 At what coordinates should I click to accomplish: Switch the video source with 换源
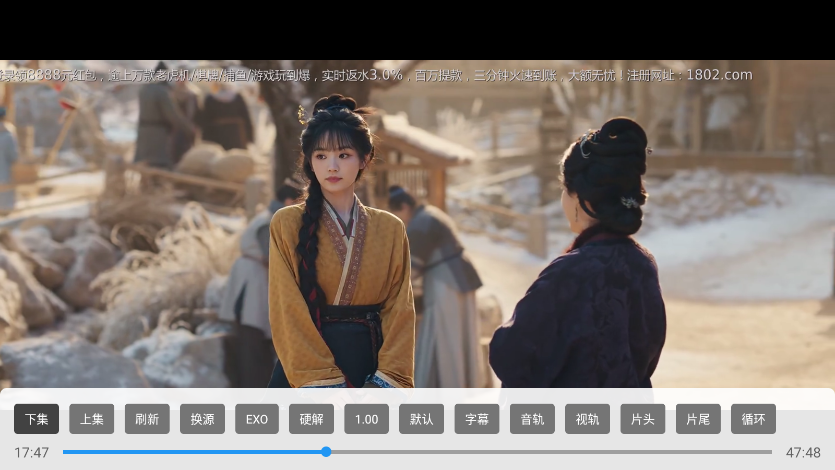202,419
